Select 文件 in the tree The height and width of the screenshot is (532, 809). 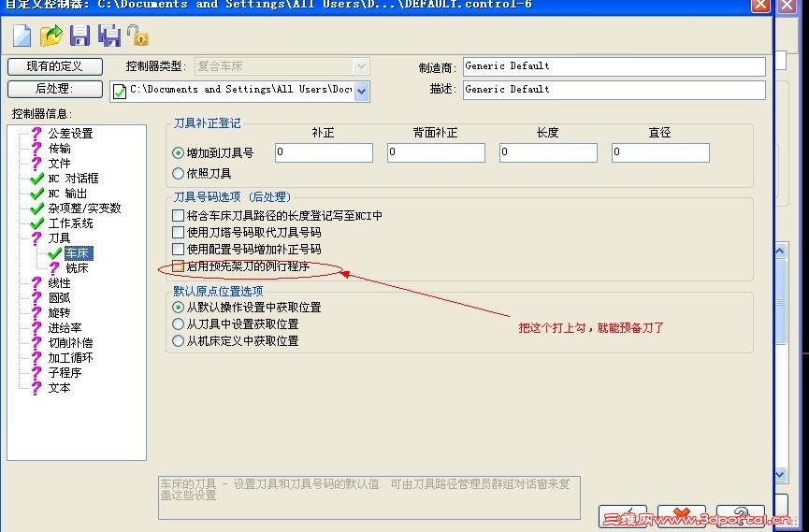tap(59, 164)
